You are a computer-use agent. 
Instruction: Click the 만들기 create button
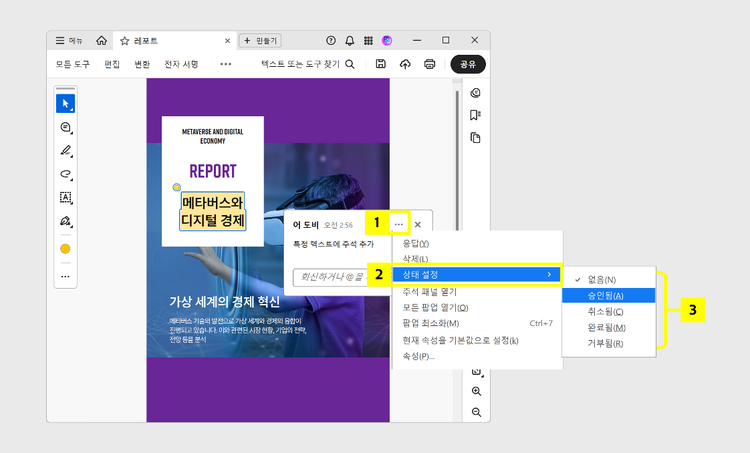point(260,41)
